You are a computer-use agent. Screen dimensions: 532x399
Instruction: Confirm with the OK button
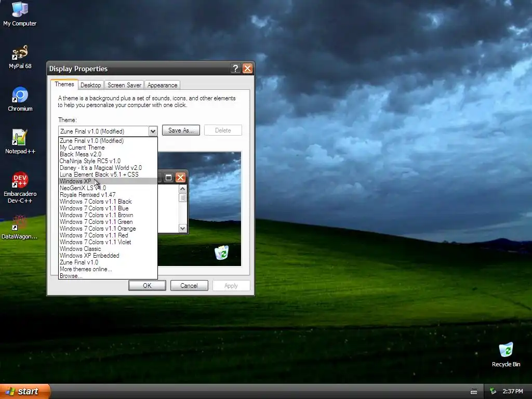(147, 286)
